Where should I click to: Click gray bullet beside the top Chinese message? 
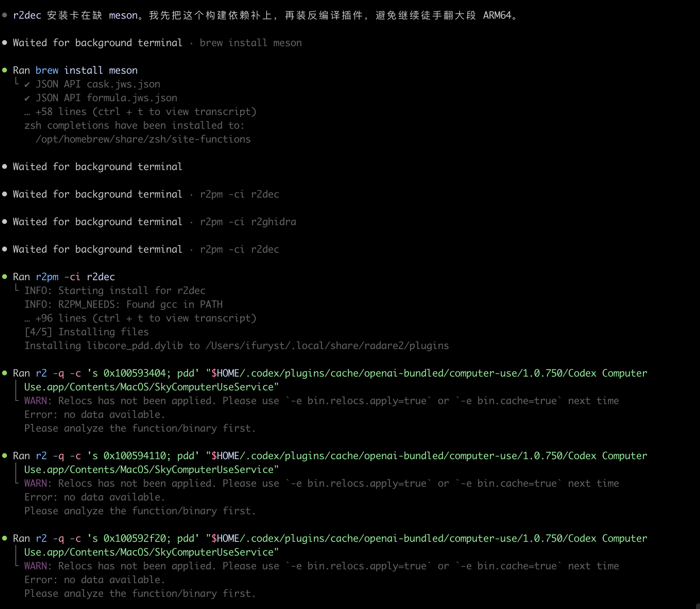(5, 15)
